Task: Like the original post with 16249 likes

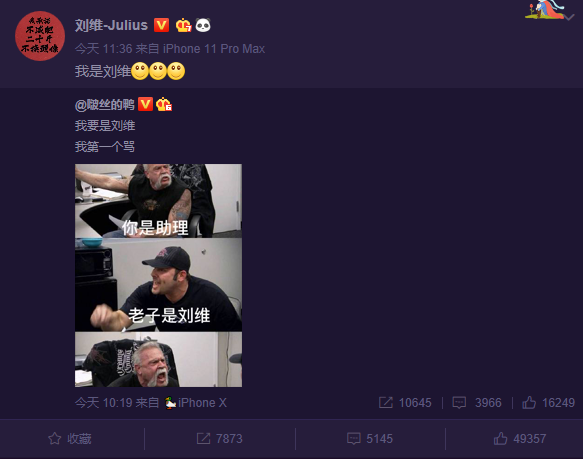Action: 548,402
